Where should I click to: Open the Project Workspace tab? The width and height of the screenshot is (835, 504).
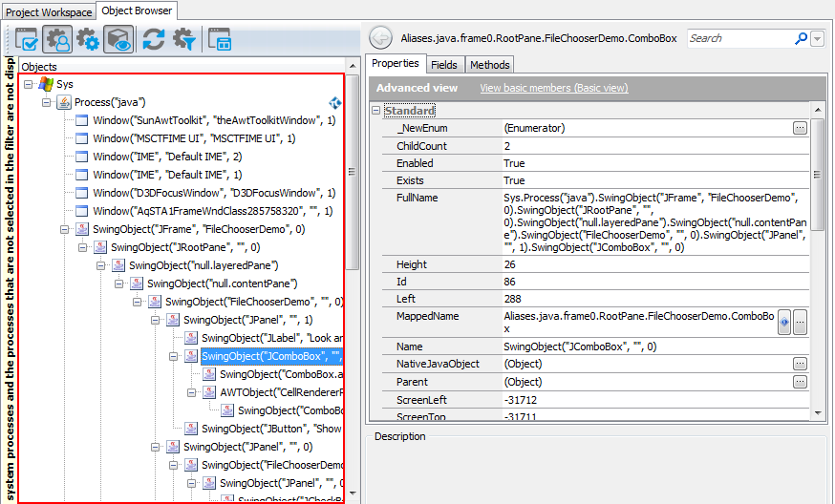[49, 12]
